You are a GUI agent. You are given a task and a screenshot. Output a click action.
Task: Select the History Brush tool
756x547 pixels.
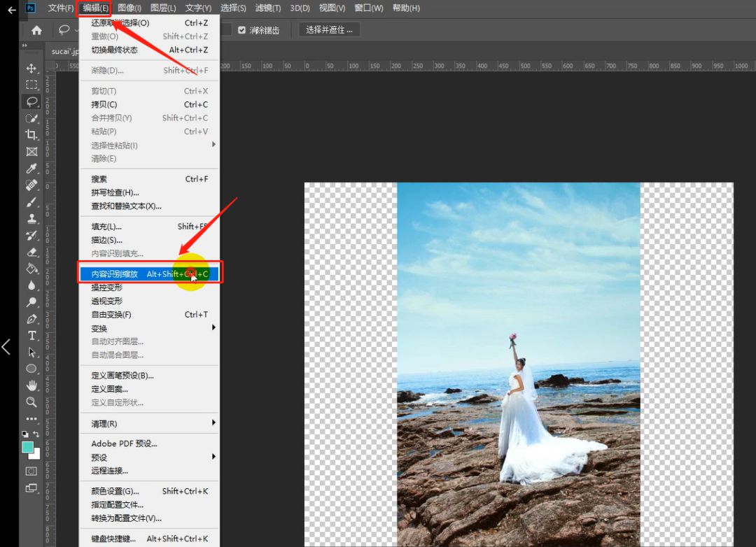[x=31, y=236]
